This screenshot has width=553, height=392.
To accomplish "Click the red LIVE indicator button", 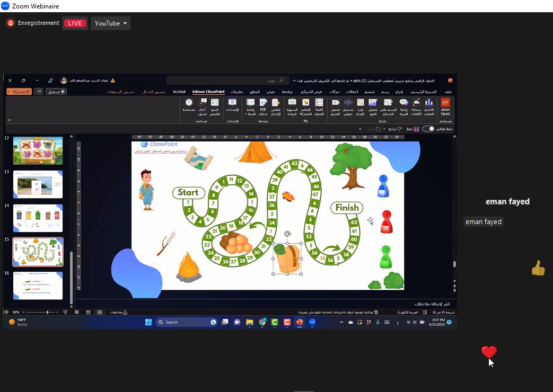I will [75, 23].
